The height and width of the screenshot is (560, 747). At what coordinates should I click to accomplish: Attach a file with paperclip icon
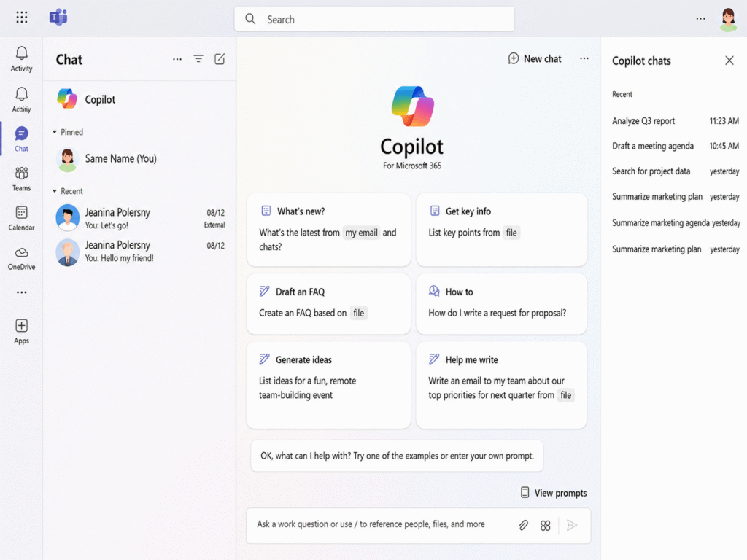(x=523, y=525)
